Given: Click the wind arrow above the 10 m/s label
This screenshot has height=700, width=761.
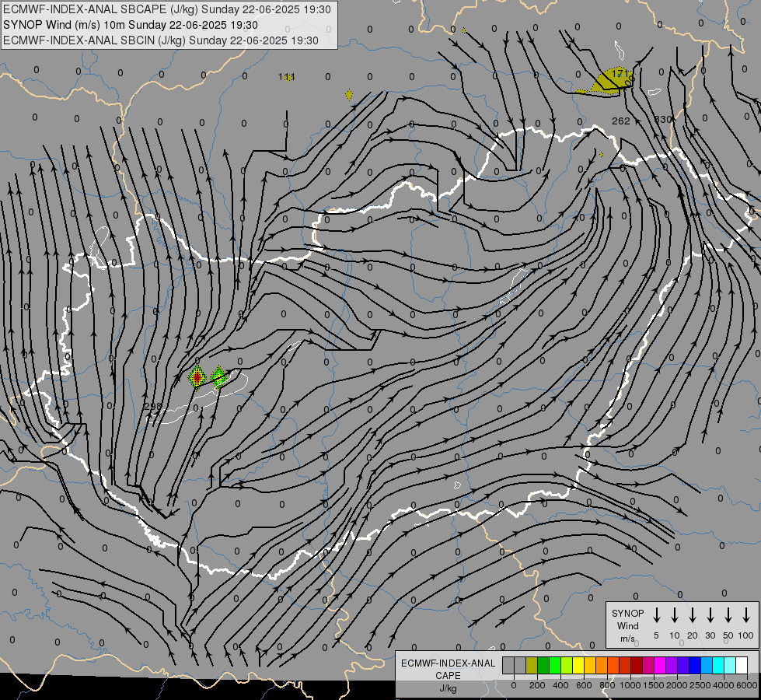Looking at the screenshot, I should pyautogui.click(x=674, y=614).
